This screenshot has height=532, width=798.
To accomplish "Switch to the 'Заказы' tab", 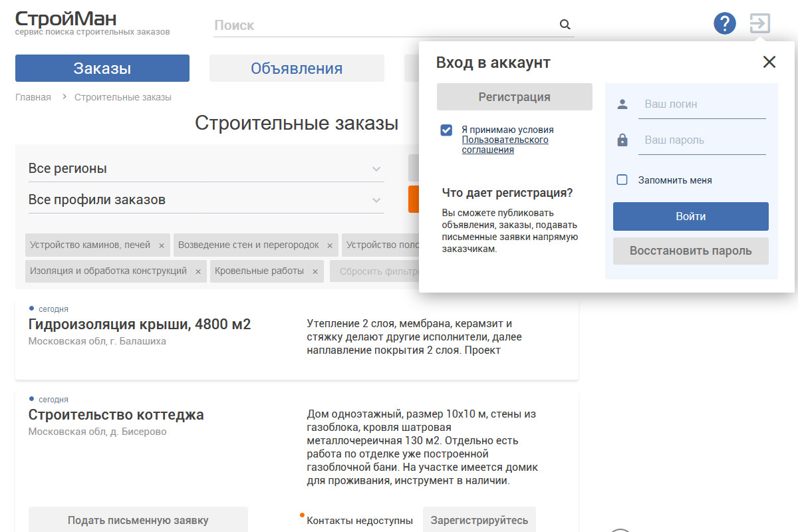I will point(102,68).
